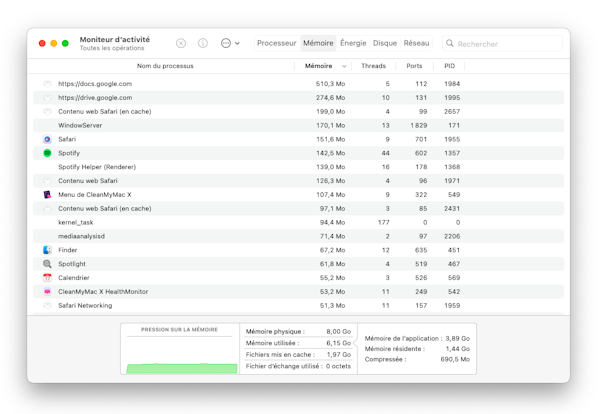The width and height of the screenshot is (608, 414).
Task: Click the magnifier icon in search field
Action: 449,43
